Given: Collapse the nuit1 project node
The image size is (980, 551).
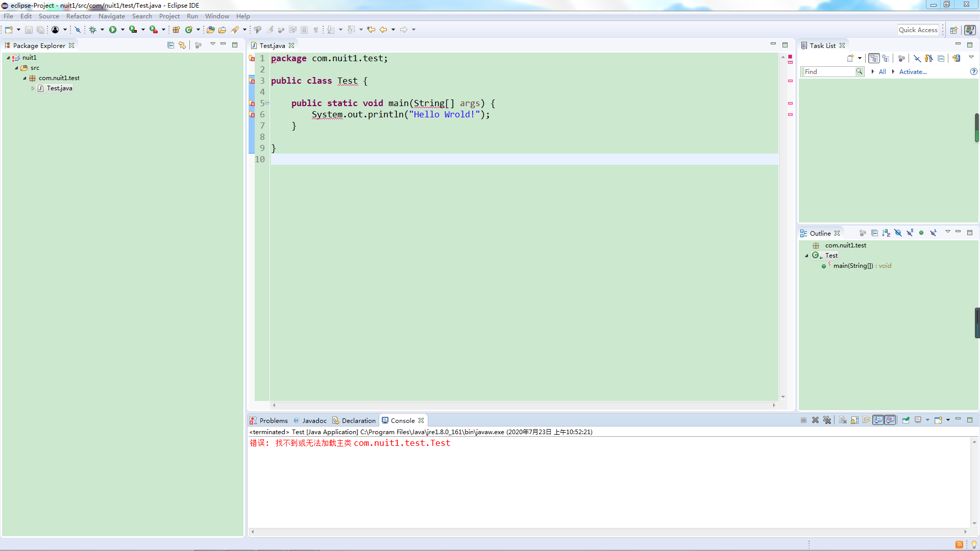Looking at the screenshot, I should click(8, 58).
